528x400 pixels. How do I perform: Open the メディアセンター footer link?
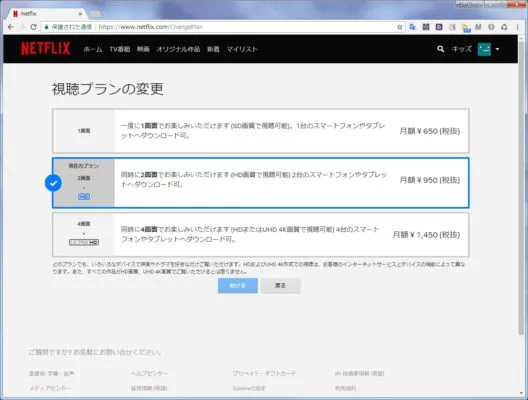tap(50, 388)
